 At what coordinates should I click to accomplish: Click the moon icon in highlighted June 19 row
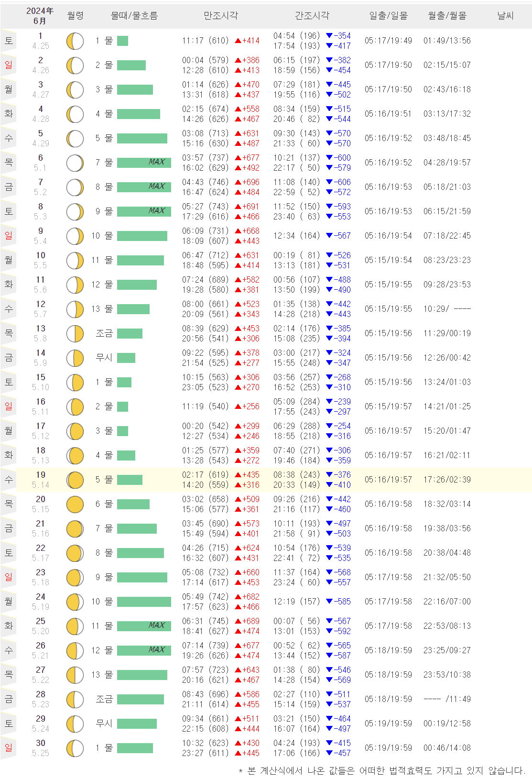pos(75,480)
